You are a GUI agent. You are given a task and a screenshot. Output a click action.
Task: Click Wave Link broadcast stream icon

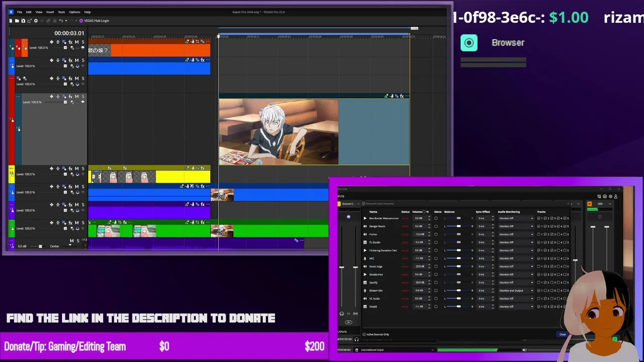355,314
